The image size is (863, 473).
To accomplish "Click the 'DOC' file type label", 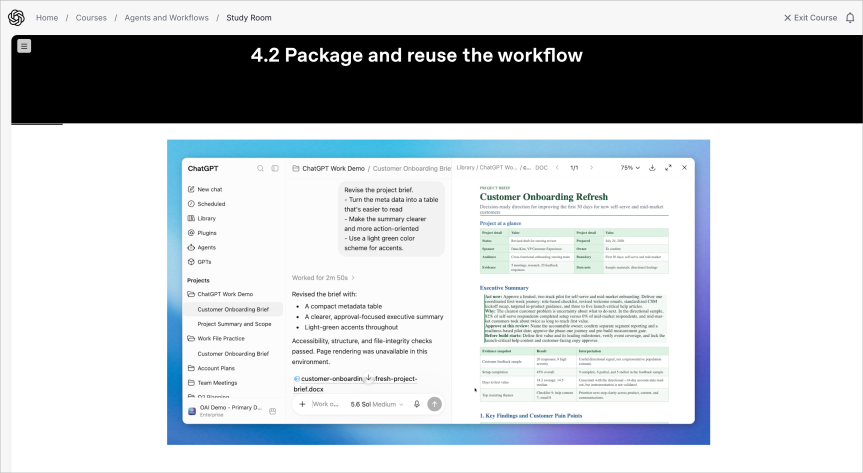I will [542, 168].
